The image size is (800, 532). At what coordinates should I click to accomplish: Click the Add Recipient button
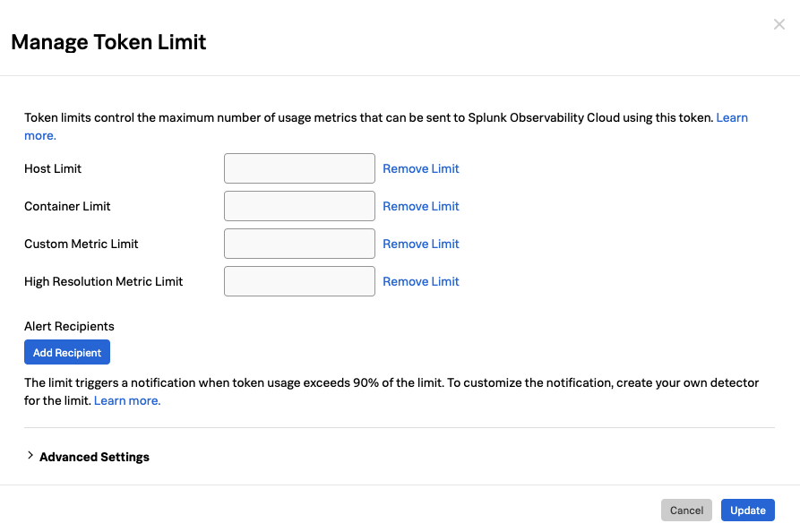click(66, 352)
